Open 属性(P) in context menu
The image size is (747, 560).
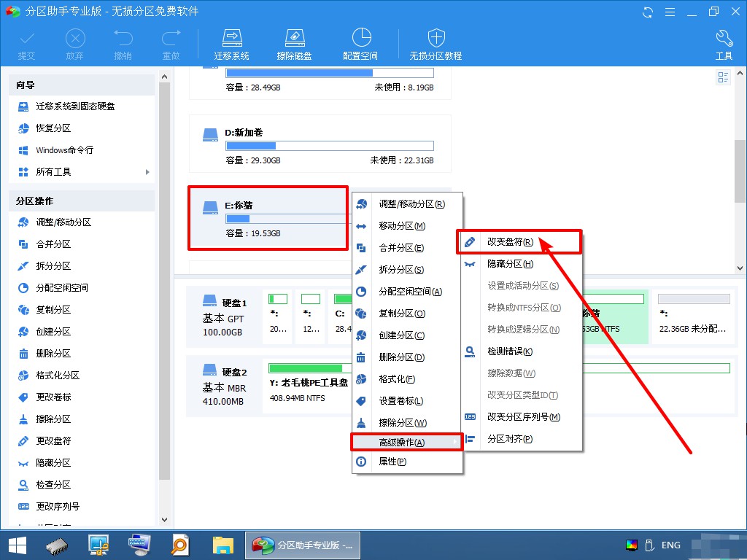tap(407, 462)
